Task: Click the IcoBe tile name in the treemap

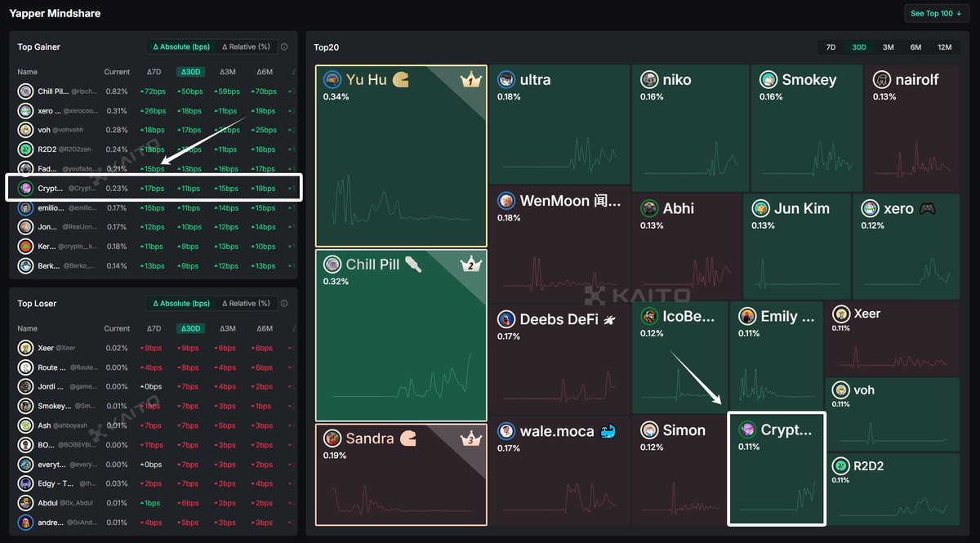Action: click(689, 317)
